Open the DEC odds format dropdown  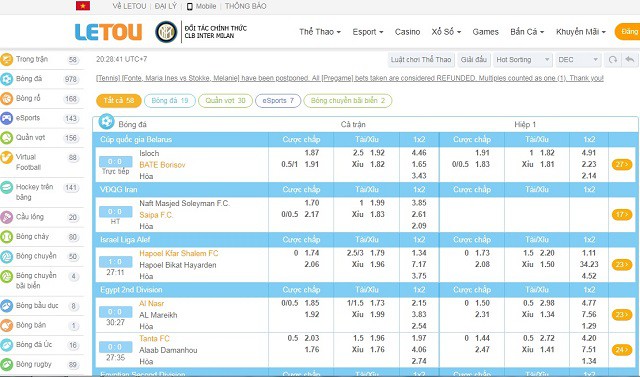coord(578,60)
